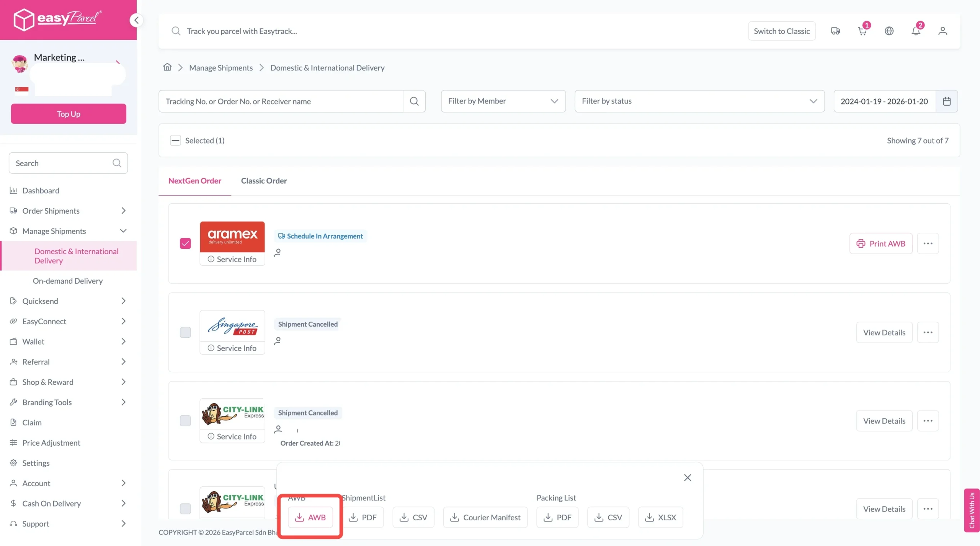
Task: Click search magnifier beside tracking number field
Action: click(x=414, y=101)
